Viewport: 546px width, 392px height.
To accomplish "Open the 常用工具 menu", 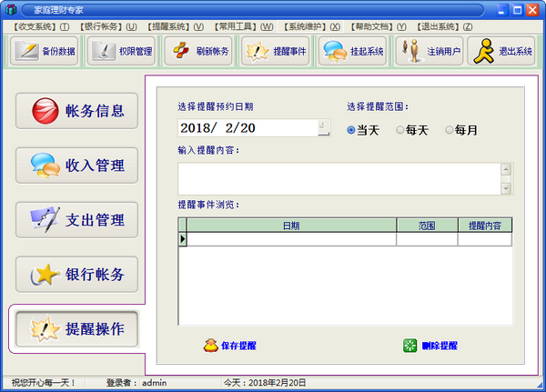I will [245, 26].
